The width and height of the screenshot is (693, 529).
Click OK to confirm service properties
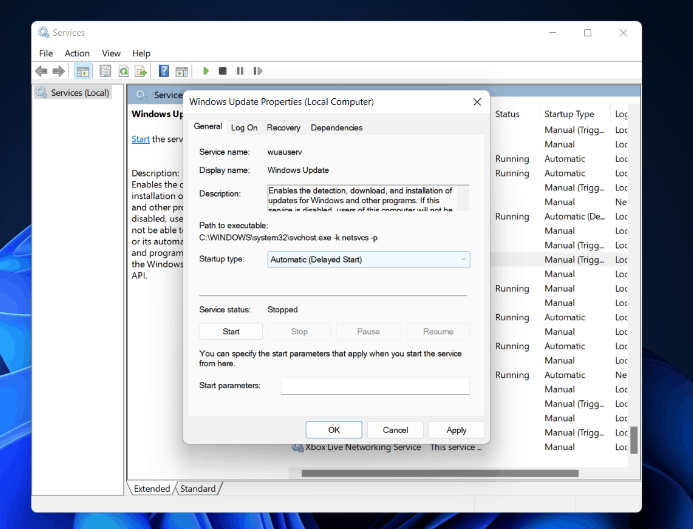click(334, 430)
